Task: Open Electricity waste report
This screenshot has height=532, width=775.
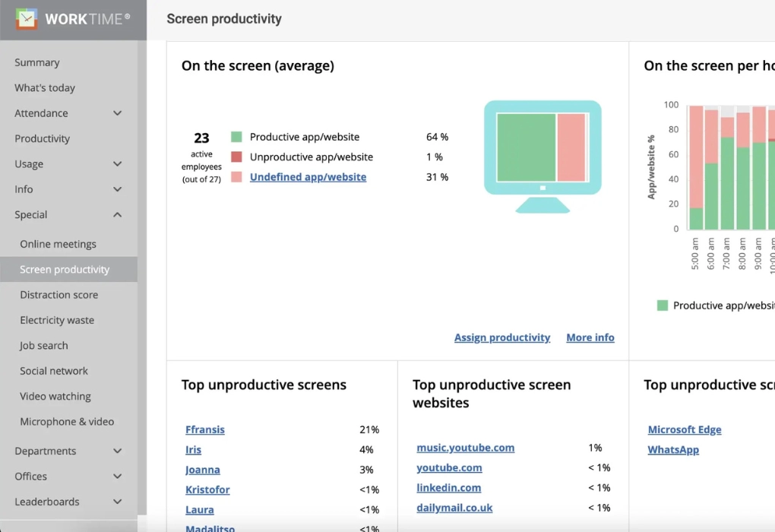Action: point(57,320)
